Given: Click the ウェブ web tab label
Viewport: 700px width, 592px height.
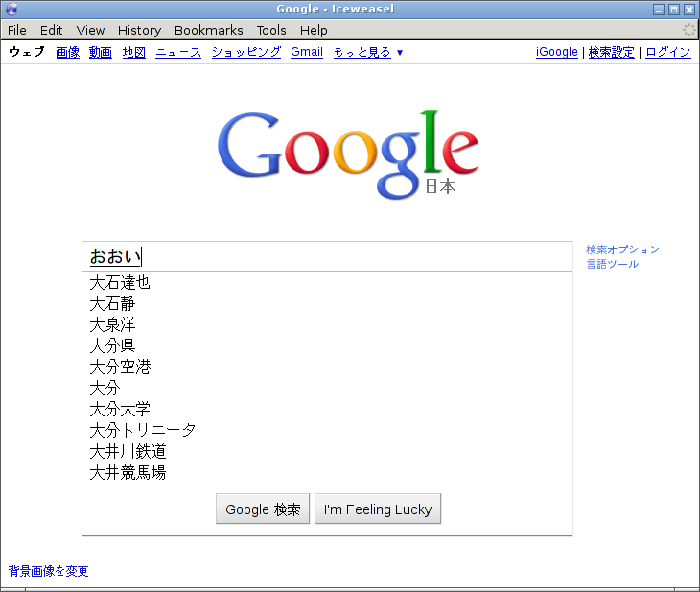Looking at the screenshot, I should [27, 52].
